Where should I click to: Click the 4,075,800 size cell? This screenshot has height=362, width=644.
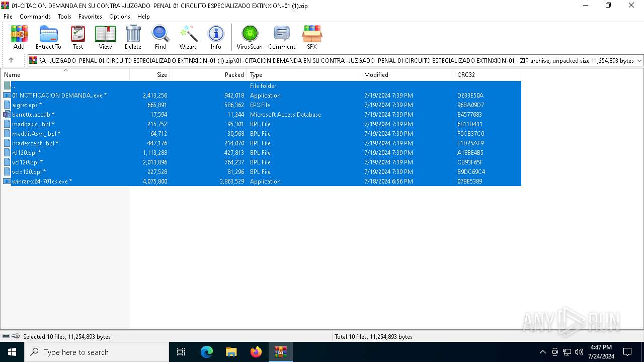pos(155,182)
